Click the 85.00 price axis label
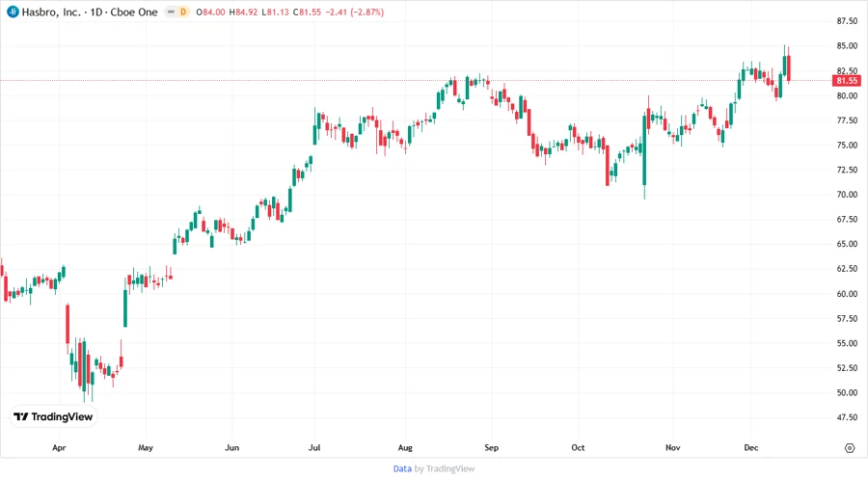 pos(847,46)
